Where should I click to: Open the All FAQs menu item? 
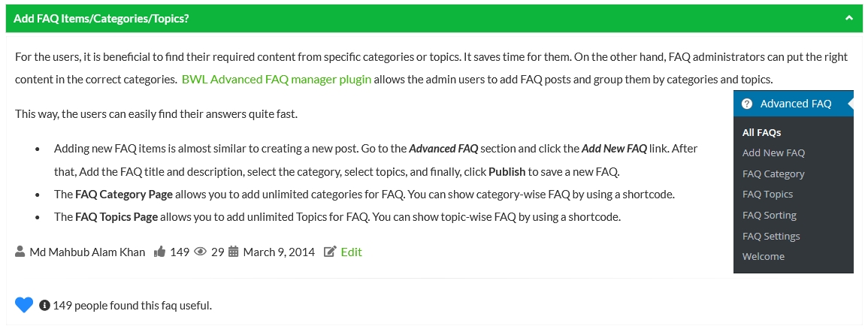click(761, 132)
